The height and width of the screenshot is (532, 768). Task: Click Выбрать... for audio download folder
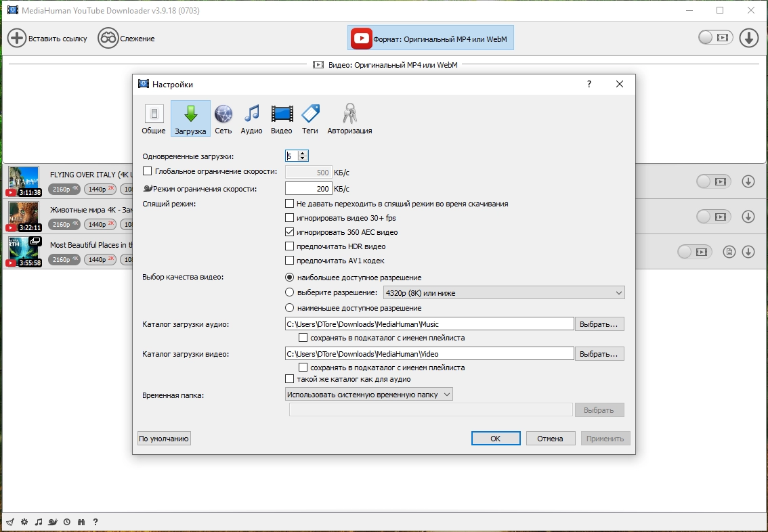(599, 324)
